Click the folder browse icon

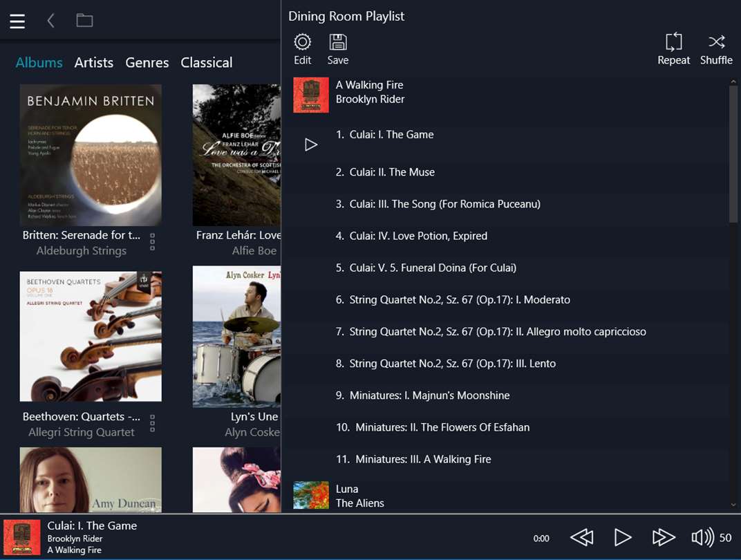[84, 20]
